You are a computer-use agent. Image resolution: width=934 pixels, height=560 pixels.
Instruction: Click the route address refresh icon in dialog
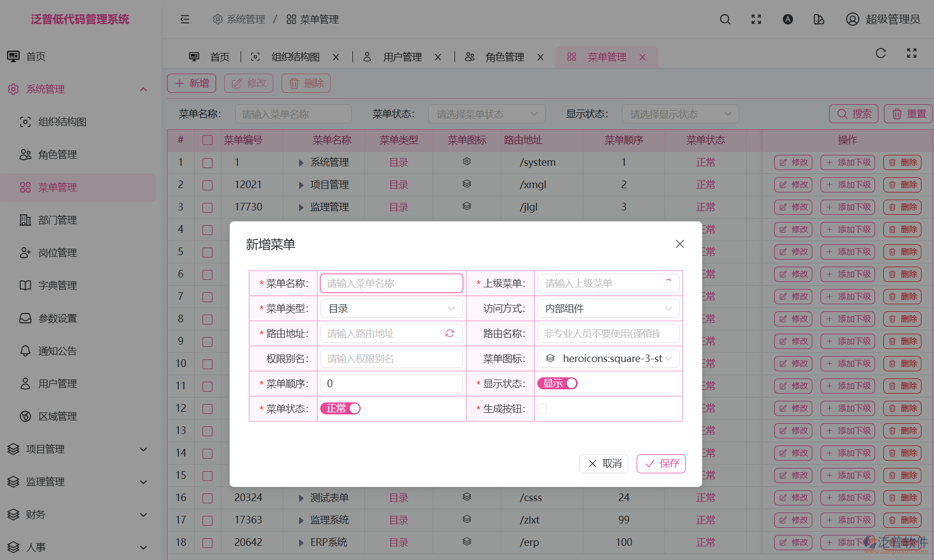450,333
